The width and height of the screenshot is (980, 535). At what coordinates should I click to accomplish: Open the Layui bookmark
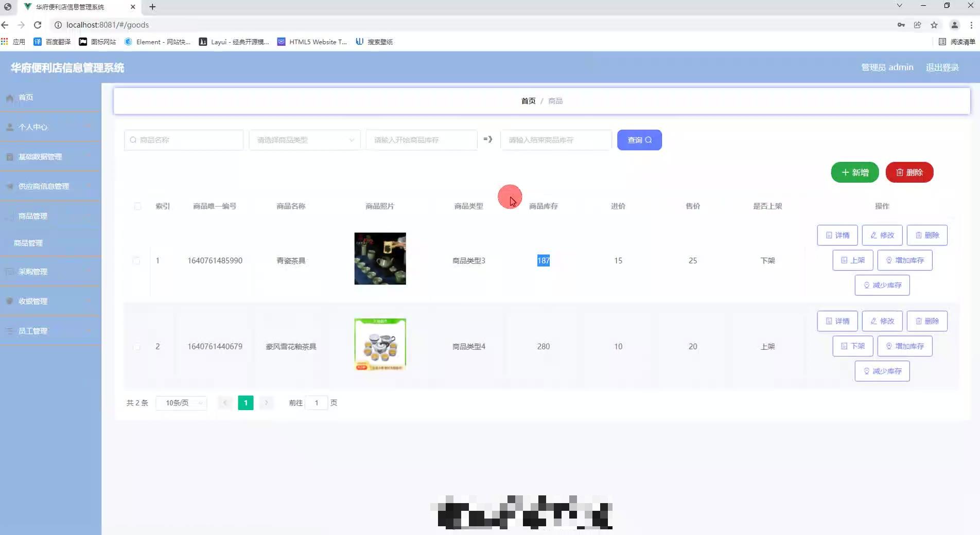234,42
